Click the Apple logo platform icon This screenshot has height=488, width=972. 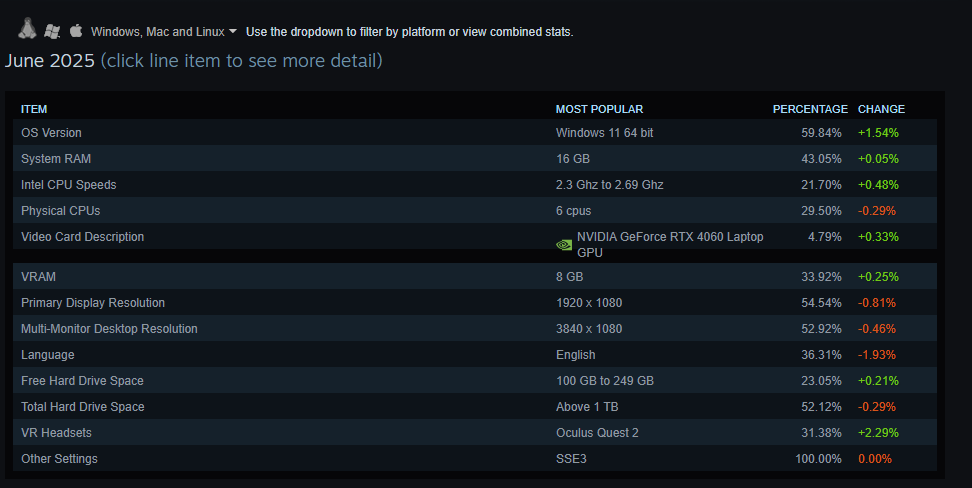tap(76, 30)
